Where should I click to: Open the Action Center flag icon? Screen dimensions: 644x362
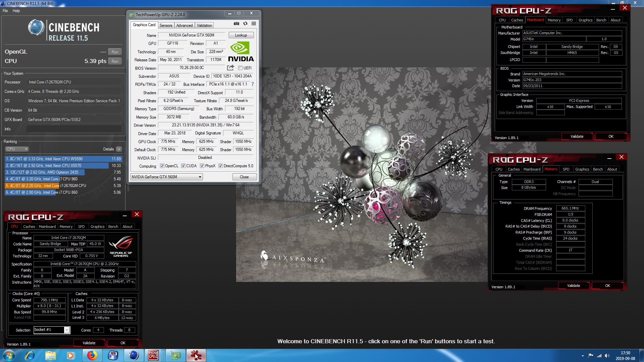click(591, 356)
